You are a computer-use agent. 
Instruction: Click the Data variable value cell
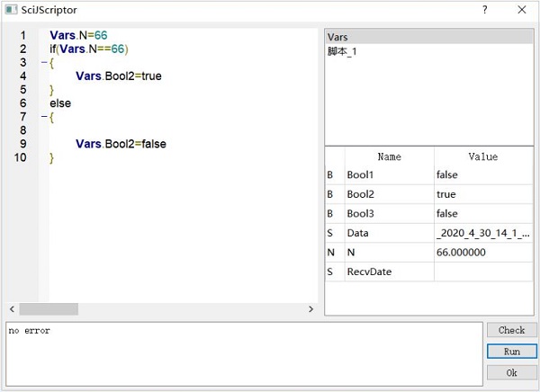[x=483, y=233]
